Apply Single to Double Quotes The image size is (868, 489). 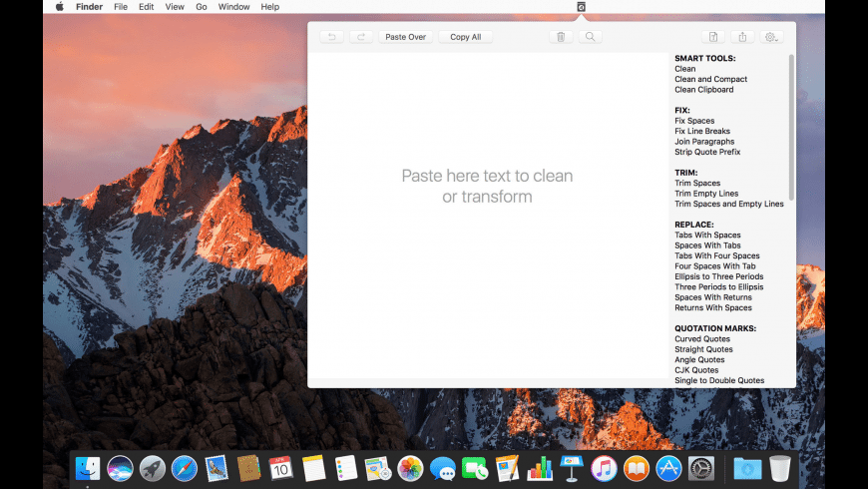[719, 380]
